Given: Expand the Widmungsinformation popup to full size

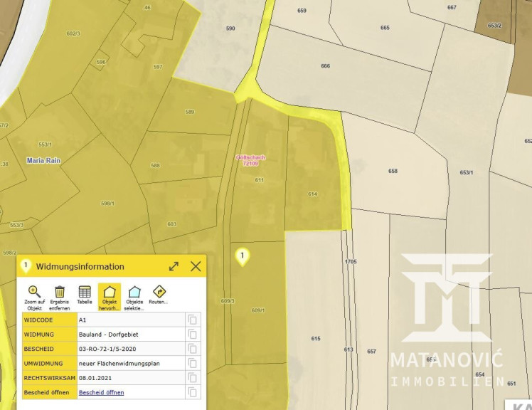Looking at the screenshot, I should 174,266.
